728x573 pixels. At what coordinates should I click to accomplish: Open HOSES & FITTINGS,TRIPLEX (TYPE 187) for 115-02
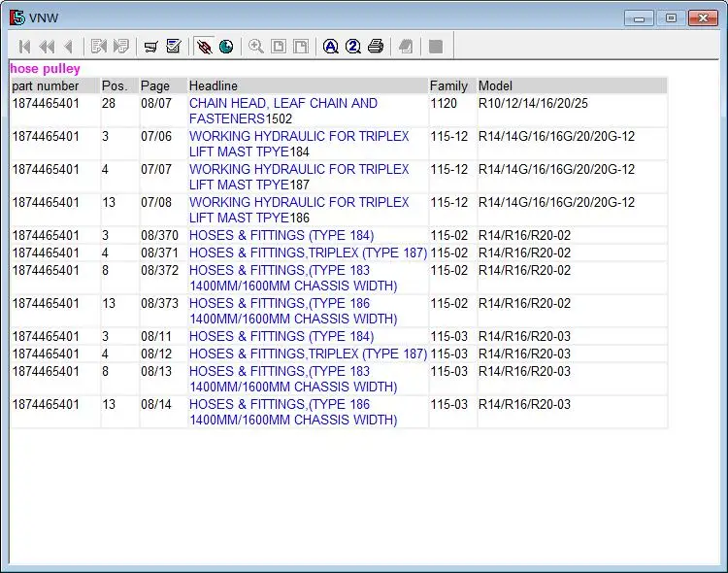point(308,253)
